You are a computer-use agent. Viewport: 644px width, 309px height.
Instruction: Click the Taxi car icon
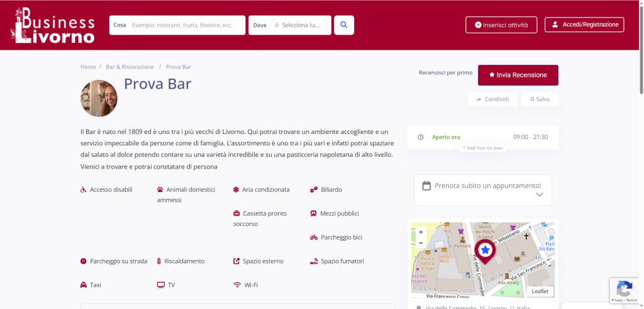point(84,285)
